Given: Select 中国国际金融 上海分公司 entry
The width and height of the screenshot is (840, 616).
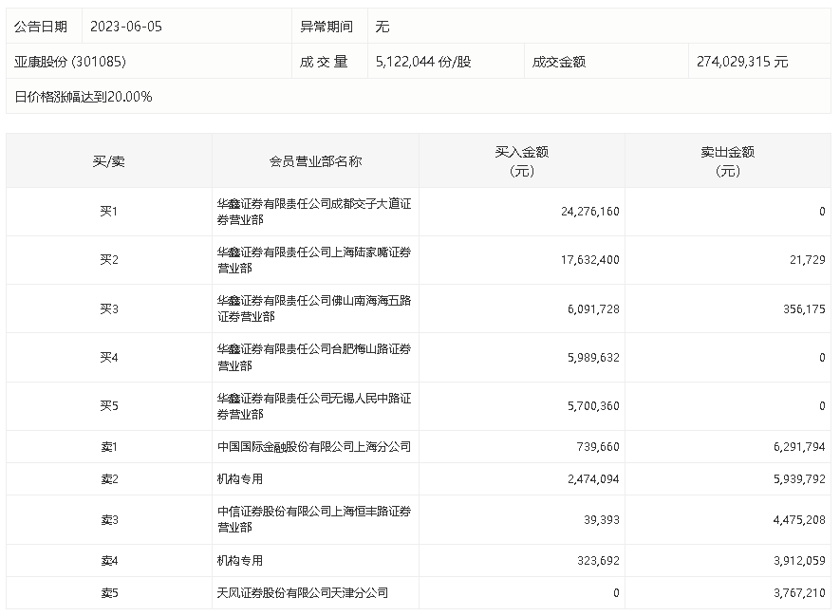Looking at the screenshot, I should [x=314, y=446].
